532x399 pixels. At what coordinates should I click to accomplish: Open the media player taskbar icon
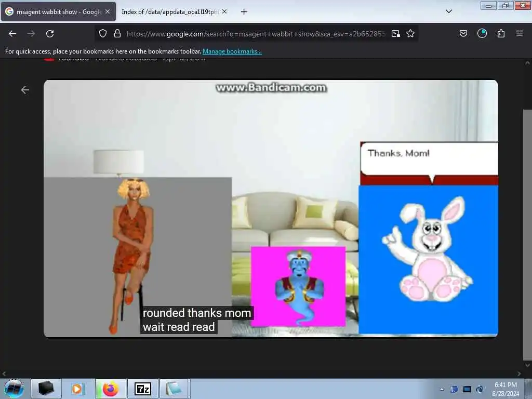77,389
